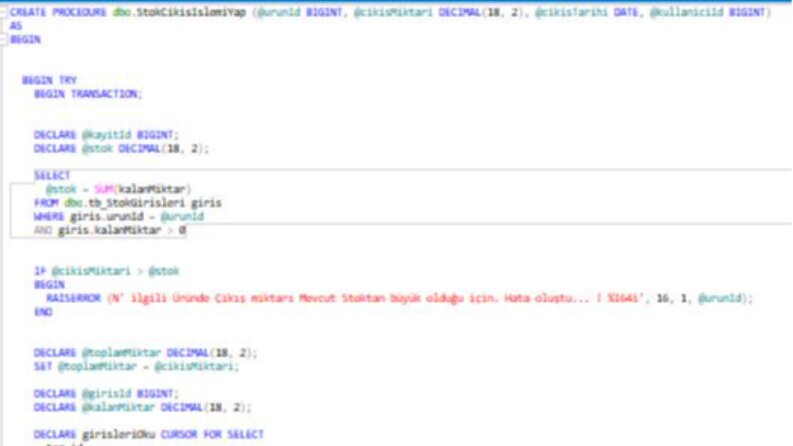793x446 pixels.
Task: Click the dbo.tb_StokGirisleri table name
Action: pyautogui.click(x=123, y=203)
